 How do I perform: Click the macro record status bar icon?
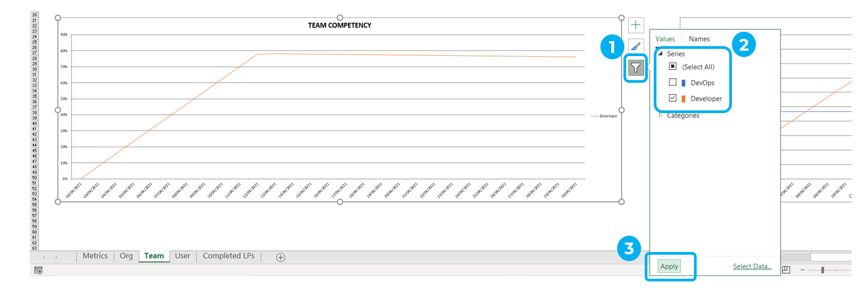(x=38, y=270)
